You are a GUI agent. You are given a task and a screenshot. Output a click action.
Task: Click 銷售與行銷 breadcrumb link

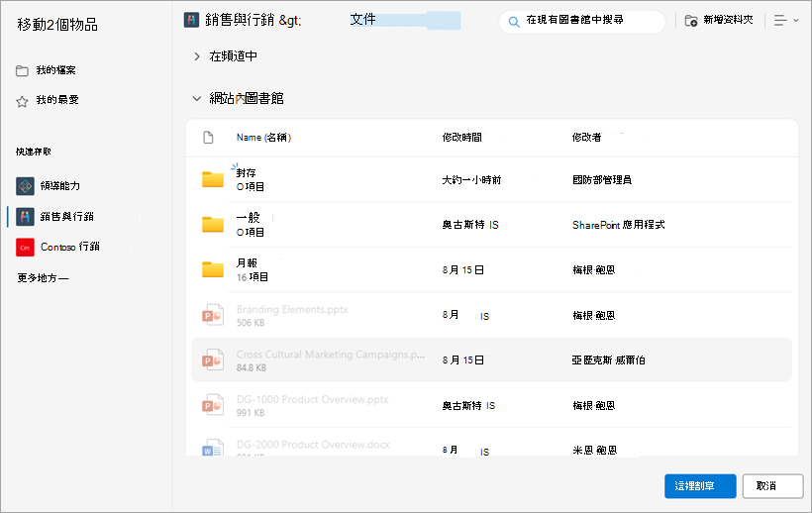(x=240, y=20)
